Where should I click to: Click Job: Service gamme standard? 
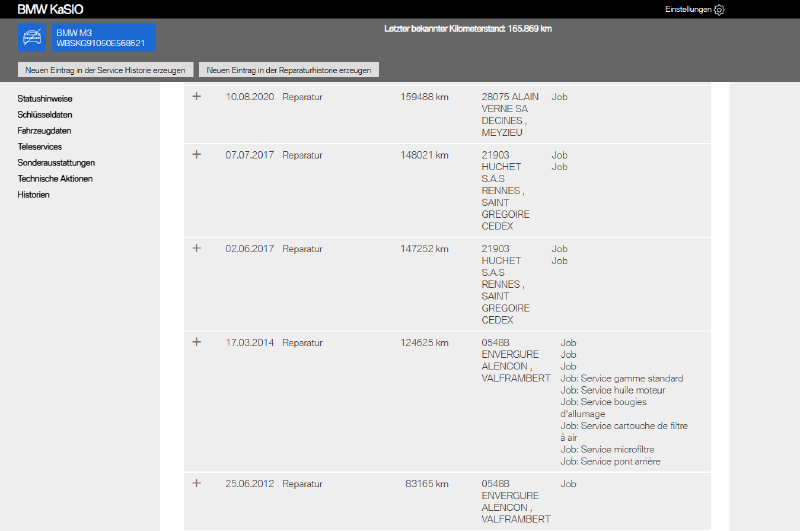621,378
